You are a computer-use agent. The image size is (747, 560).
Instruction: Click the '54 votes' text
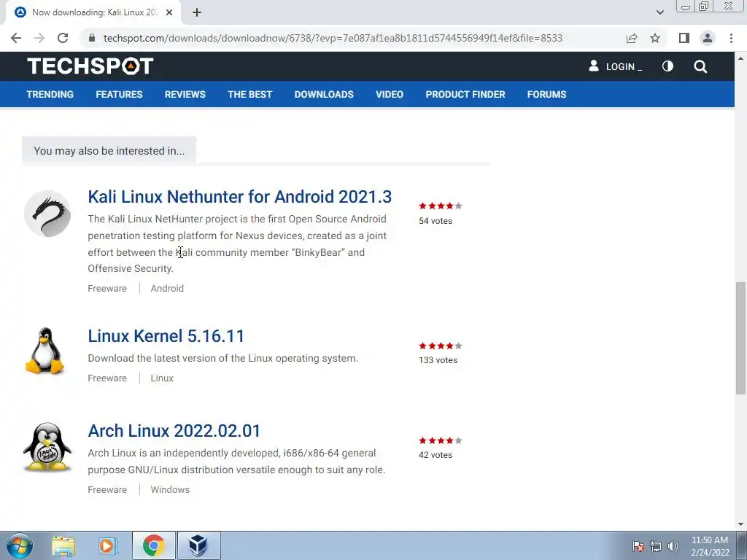point(436,221)
